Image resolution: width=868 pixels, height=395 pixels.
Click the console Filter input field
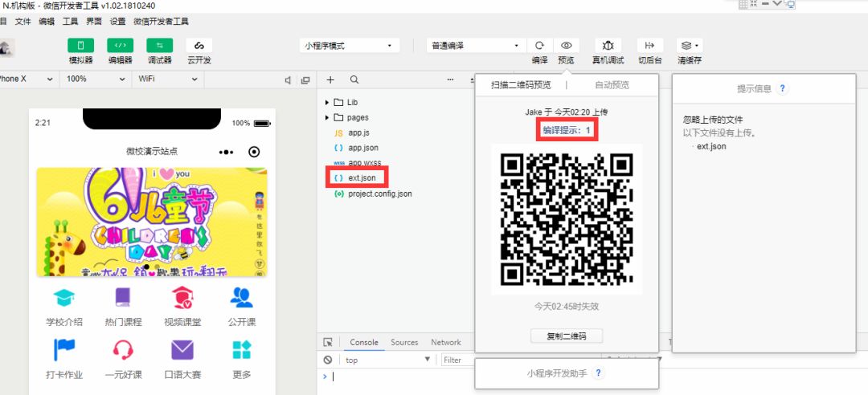tap(458, 360)
